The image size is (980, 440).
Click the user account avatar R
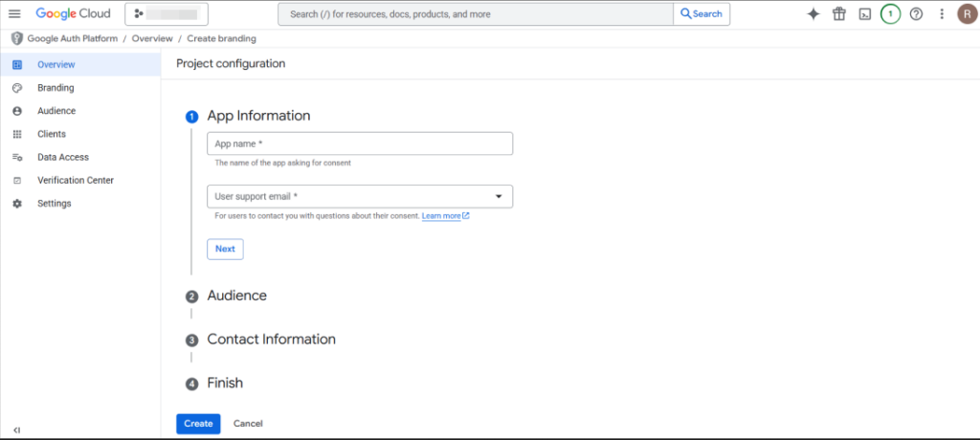tap(968, 13)
